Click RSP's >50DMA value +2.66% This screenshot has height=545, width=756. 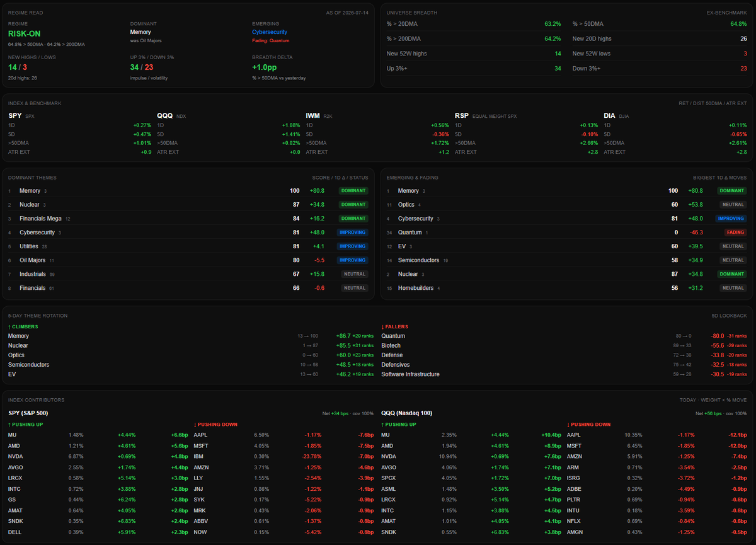point(589,143)
